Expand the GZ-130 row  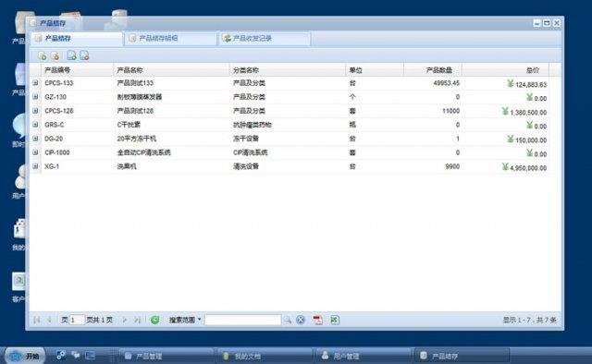coord(35,97)
